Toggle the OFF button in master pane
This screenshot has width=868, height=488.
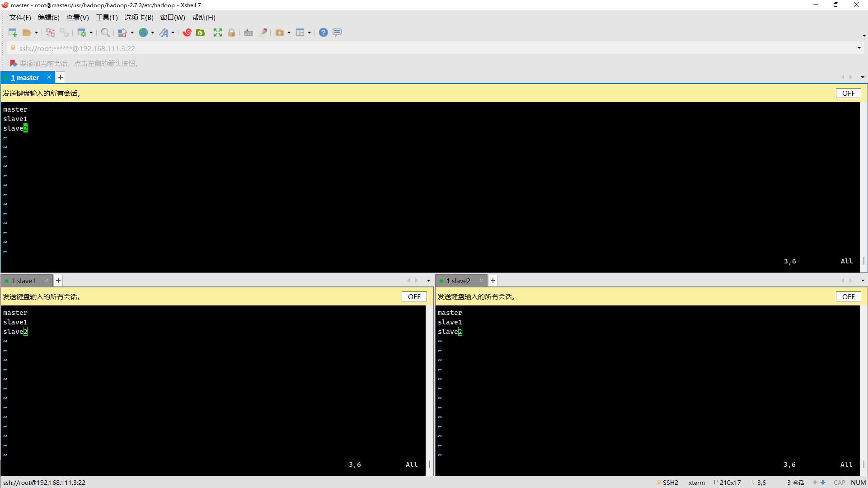point(848,93)
